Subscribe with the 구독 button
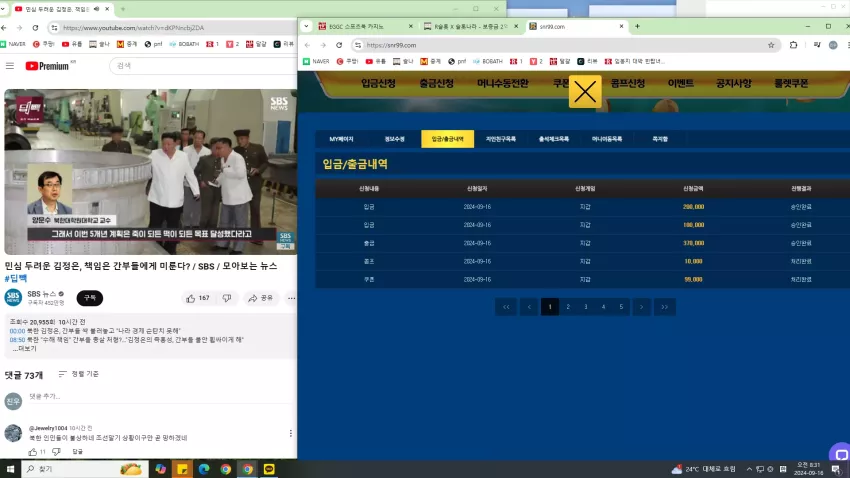Image resolution: width=850 pixels, height=478 pixels. [x=89, y=298]
